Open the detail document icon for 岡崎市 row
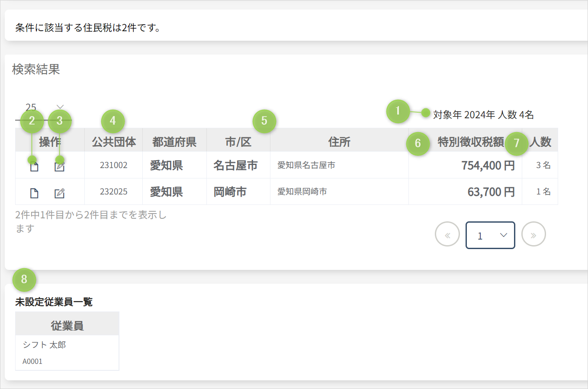The height and width of the screenshot is (389, 588). pyautogui.click(x=34, y=193)
